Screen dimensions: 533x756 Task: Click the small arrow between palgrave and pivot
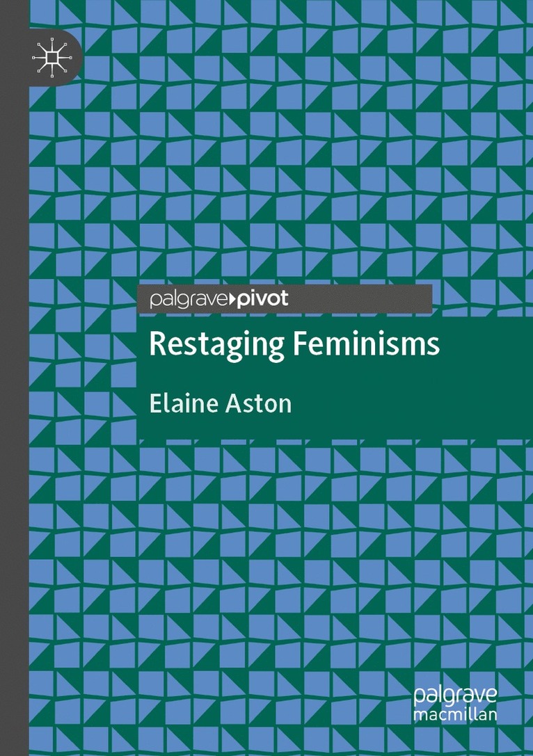232,300
